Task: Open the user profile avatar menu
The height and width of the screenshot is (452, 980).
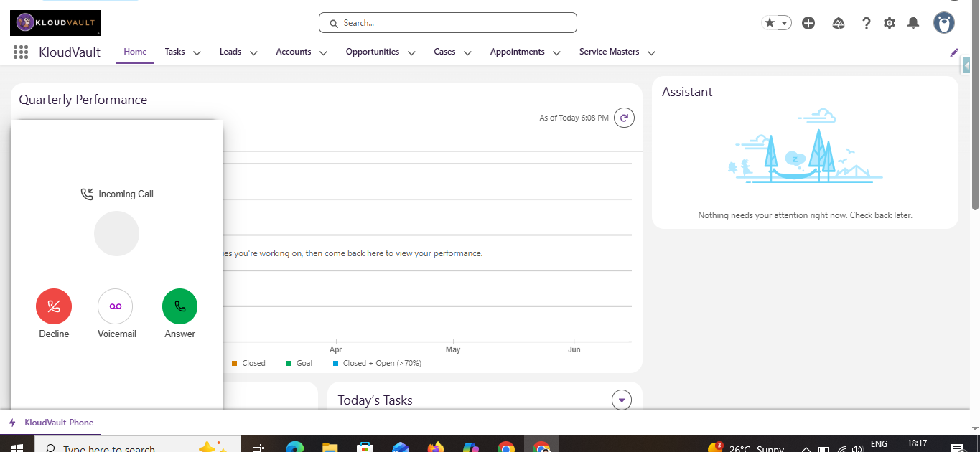Action: coord(944,23)
